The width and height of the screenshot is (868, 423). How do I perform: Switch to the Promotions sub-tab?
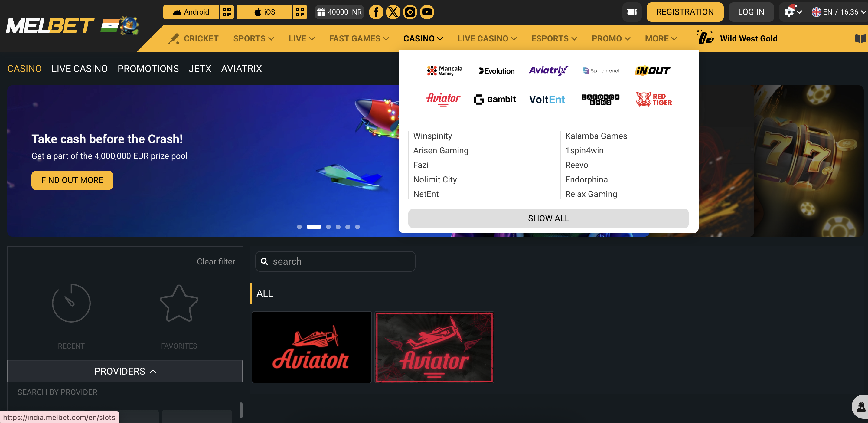148,69
